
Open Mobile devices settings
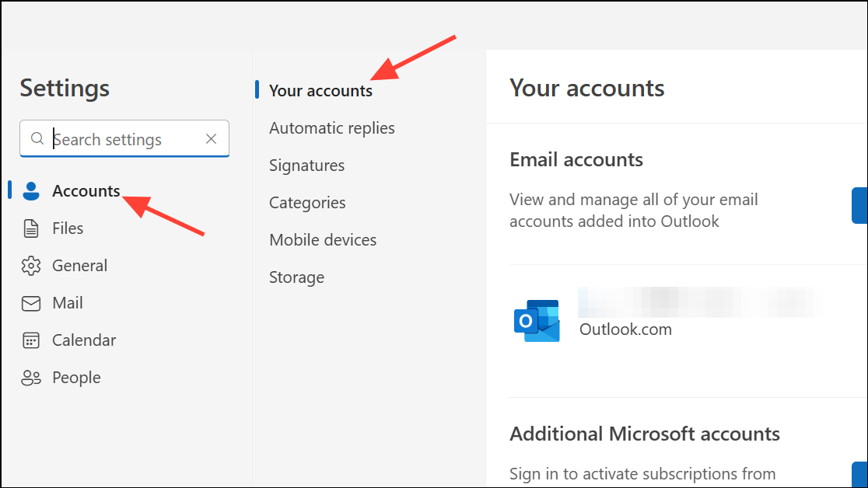(x=323, y=239)
